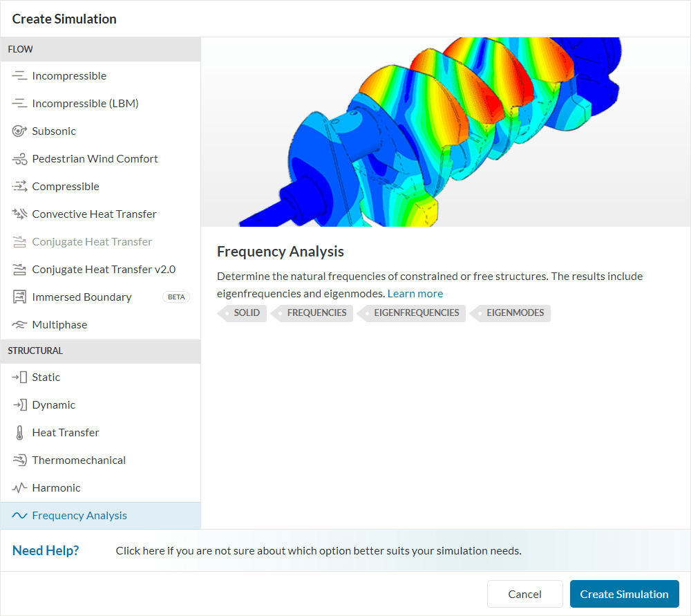
Task: Select Compressible analysis type
Action: [66, 187]
